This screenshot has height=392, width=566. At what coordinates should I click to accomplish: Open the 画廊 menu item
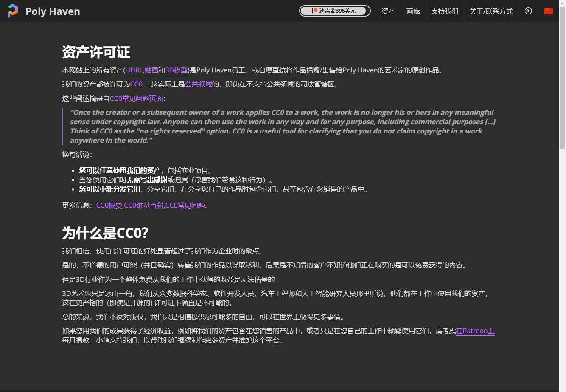pos(413,11)
